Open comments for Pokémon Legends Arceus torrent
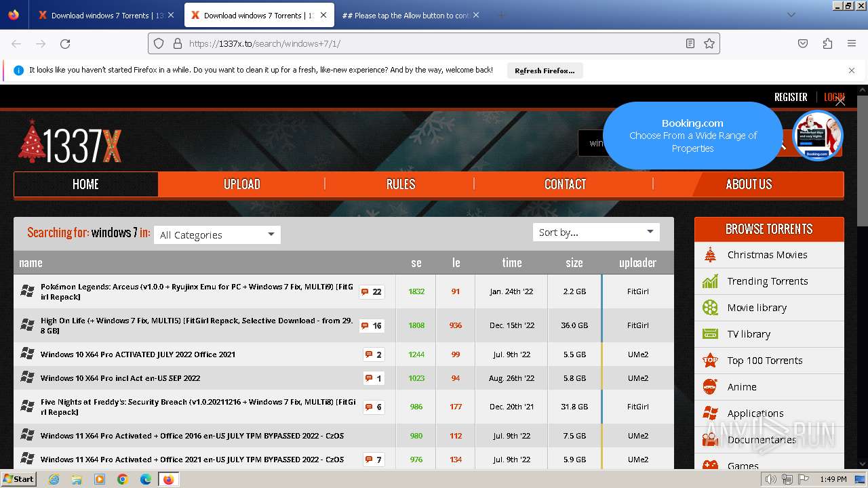This screenshot has width=868, height=488. click(372, 292)
